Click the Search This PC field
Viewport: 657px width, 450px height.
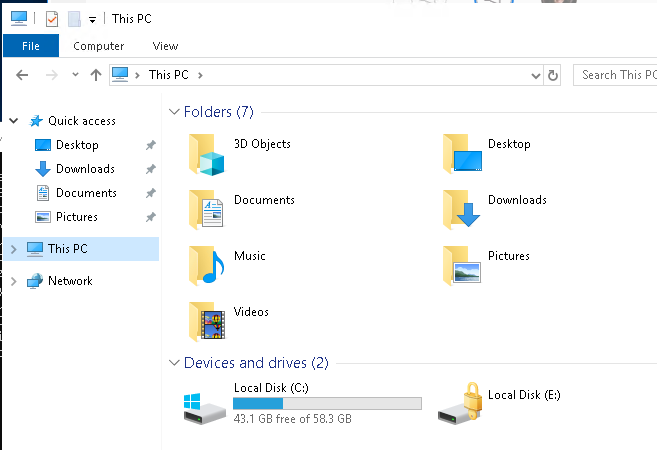(x=617, y=75)
